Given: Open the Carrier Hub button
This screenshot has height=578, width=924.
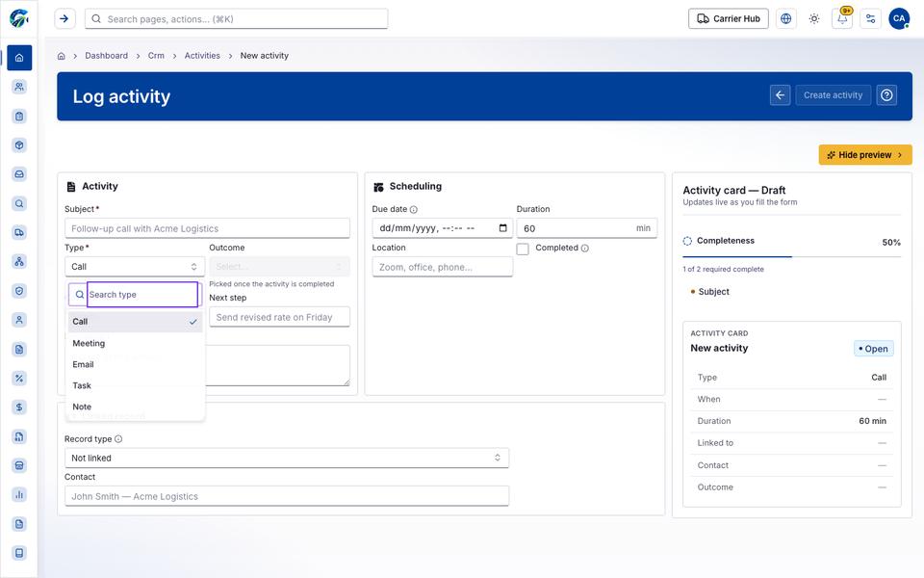Looking at the screenshot, I should (729, 19).
